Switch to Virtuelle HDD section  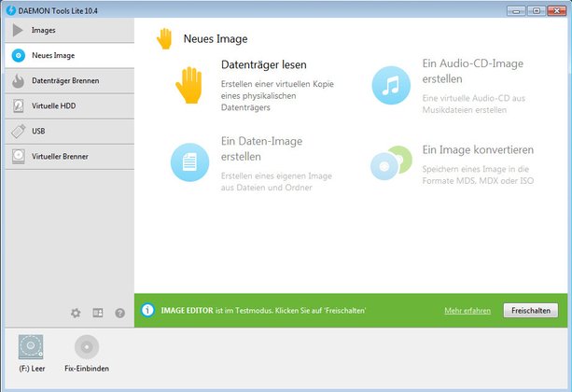click(69, 105)
